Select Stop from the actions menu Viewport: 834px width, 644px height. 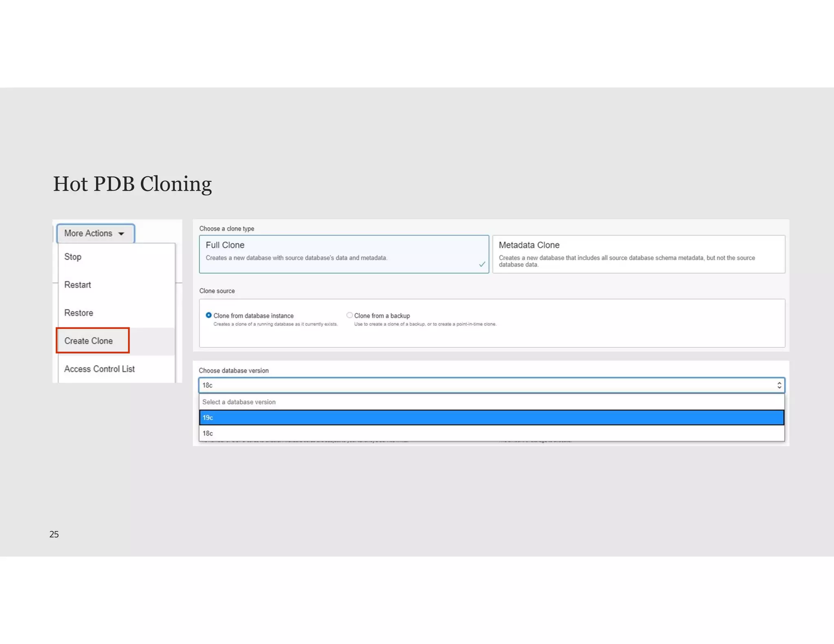pyautogui.click(x=73, y=257)
